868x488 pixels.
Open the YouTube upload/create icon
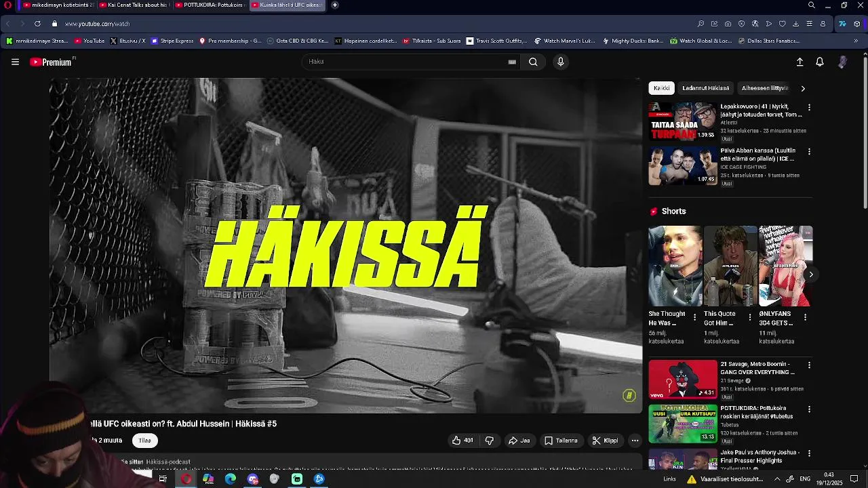click(800, 62)
